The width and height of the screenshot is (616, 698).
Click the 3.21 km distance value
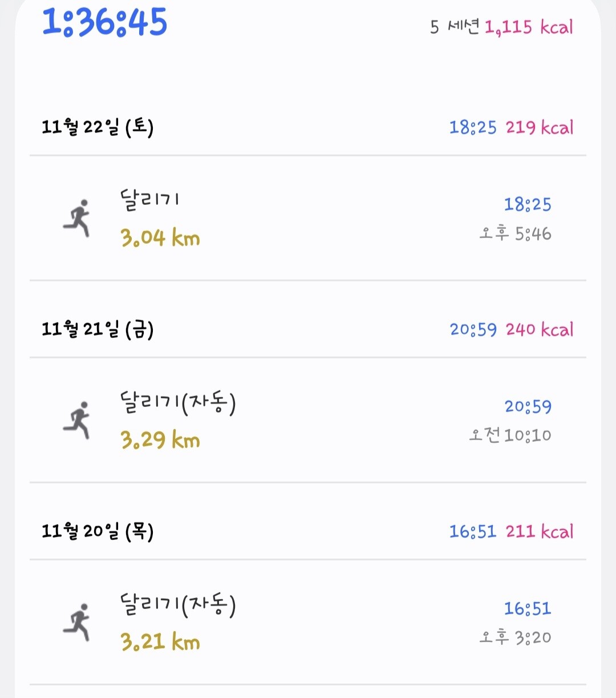point(160,642)
